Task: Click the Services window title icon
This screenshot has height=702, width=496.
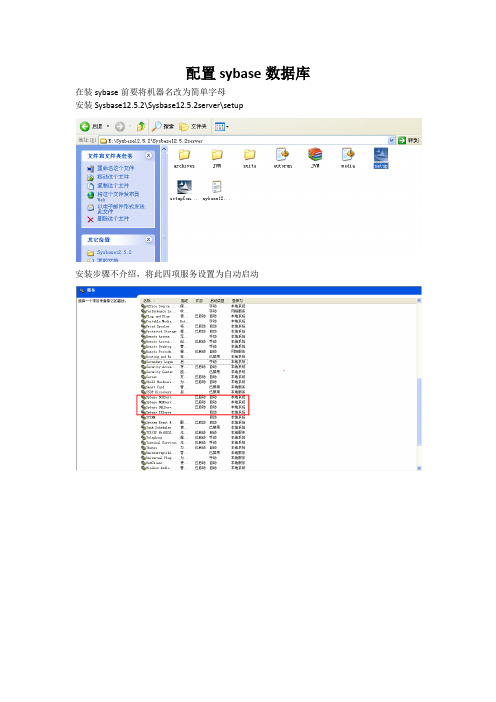Action: pos(82,290)
